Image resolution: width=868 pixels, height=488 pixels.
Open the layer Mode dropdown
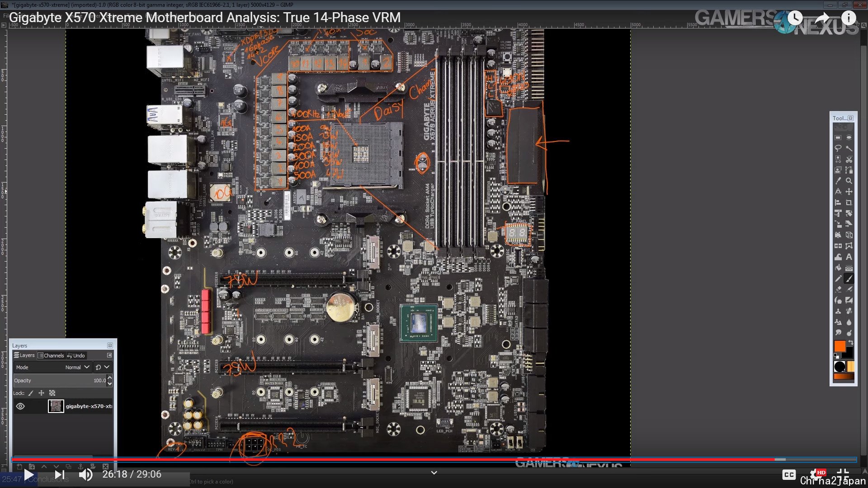click(52, 367)
